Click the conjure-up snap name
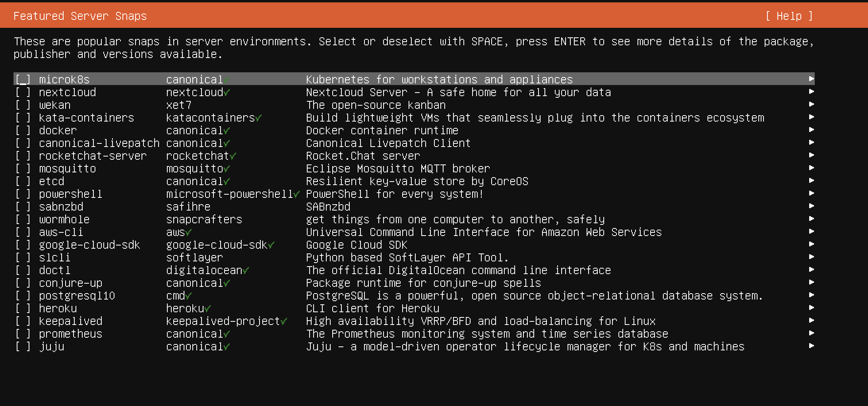 tap(70, 283)
